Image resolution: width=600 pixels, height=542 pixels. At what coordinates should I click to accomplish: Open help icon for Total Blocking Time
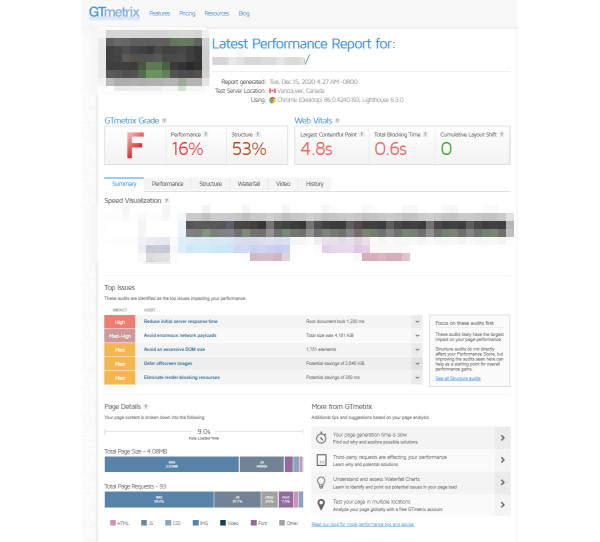click(x=425, y=134)
